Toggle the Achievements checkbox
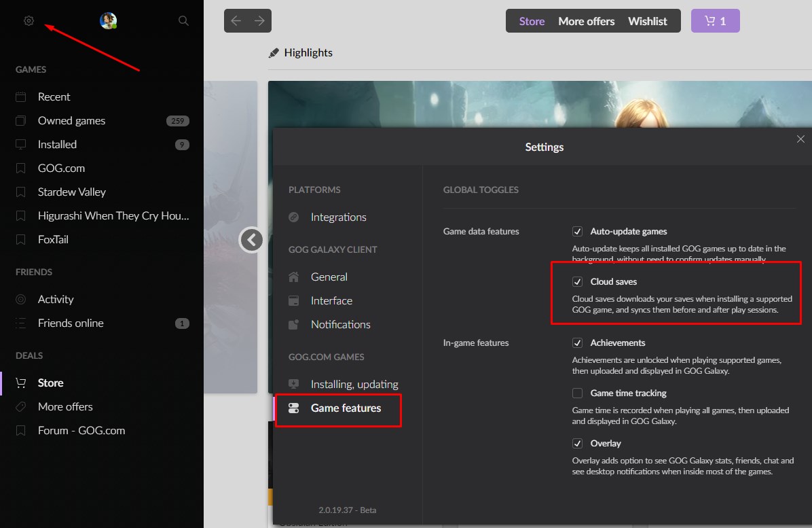 [x=577, y=342]
